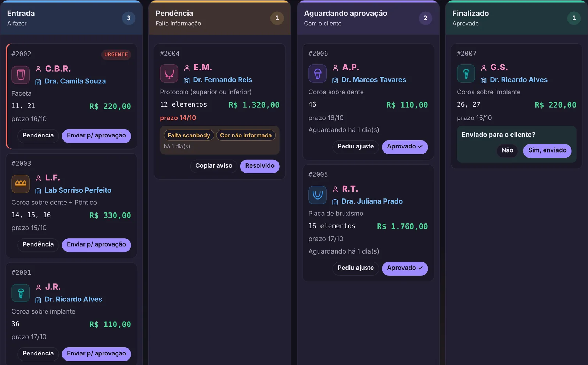Send order #2003 for approval
The image size is (588, 365).
tap(96, 245)
